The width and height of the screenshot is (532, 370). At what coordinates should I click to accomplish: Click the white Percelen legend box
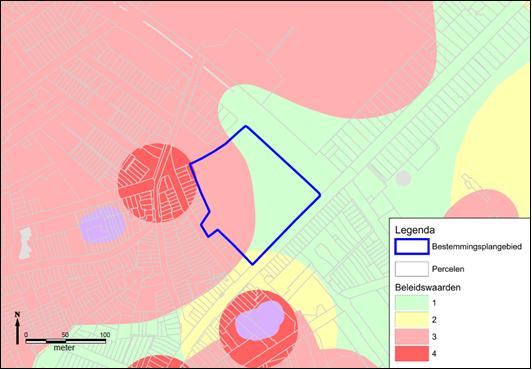coord(412,269)
